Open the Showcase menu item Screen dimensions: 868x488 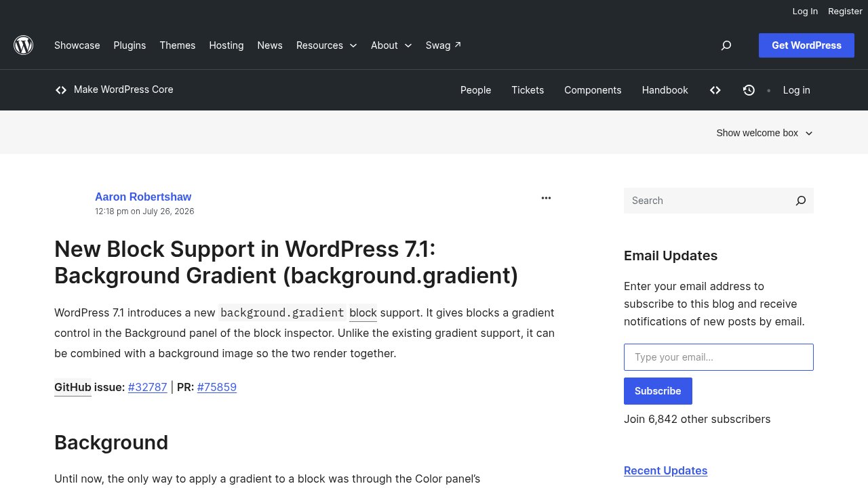pos(77,45)
